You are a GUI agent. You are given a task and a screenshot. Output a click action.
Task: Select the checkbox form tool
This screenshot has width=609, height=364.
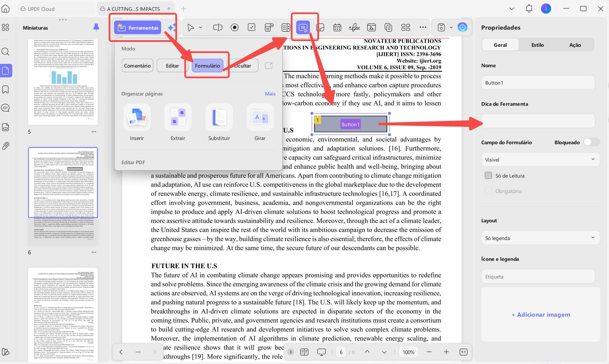coord(251,27)
